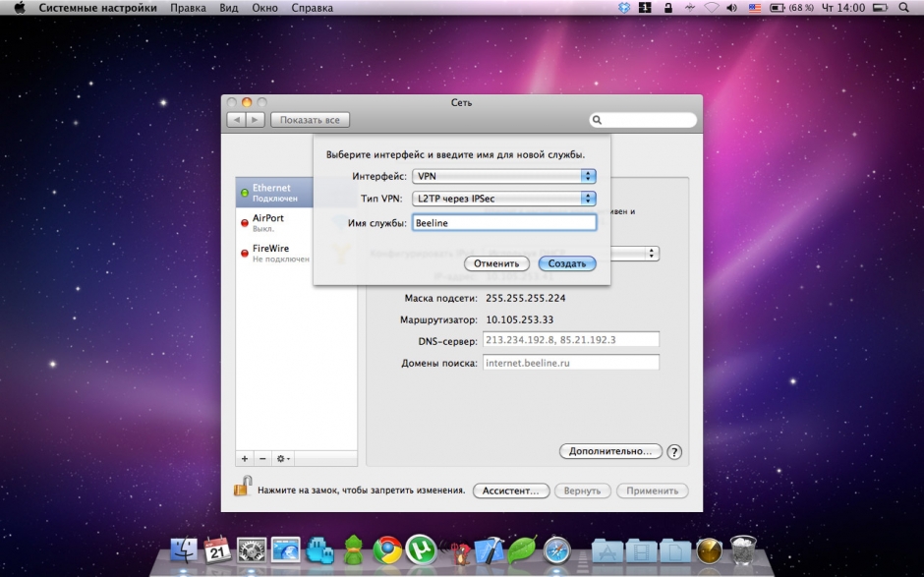Select Ethernet in the services list
Screen dimensions: 924x577
[274, 192]
